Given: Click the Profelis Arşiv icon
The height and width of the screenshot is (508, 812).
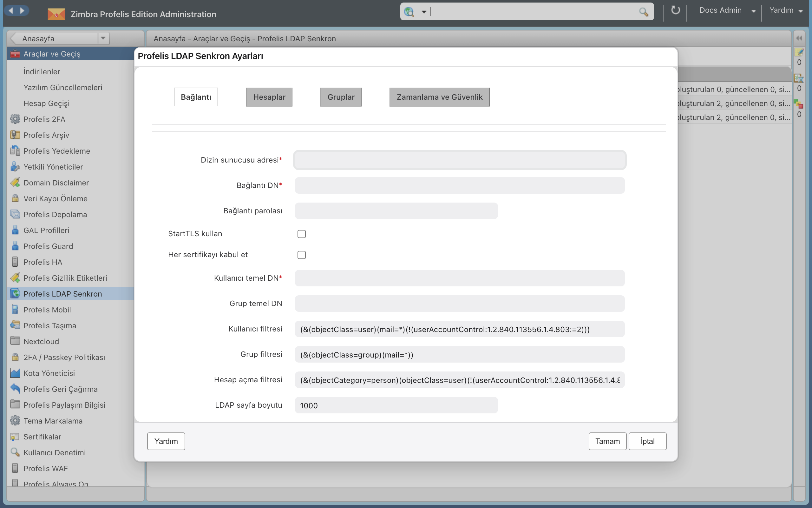Looking at the screenshot, I should point(15,135).
